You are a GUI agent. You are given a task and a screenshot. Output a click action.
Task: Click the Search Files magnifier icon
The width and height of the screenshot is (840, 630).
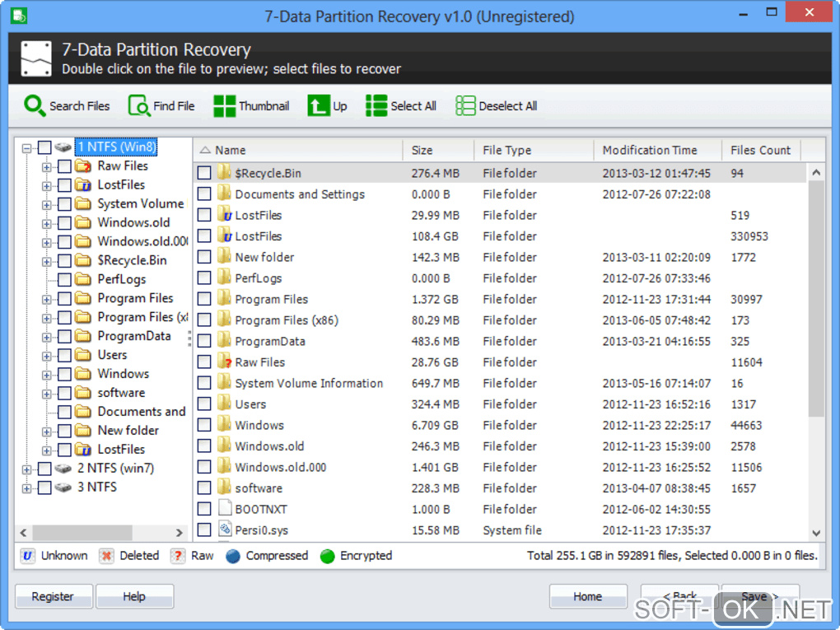click(x=35, y=105)
